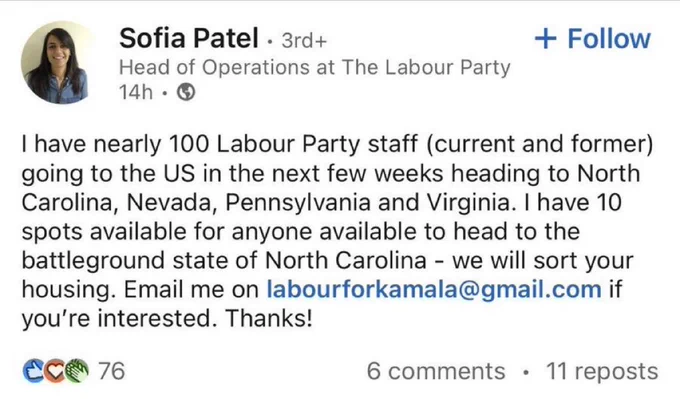The height and width of the screenshot is (399, 680).
Task: Click the globe public visibility icon
Action: (186, 92)
